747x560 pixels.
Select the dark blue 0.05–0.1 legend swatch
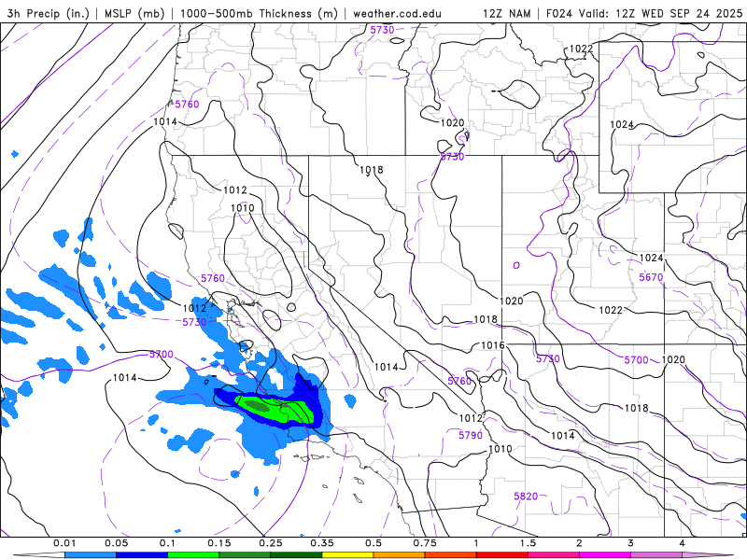(x=142, y=555)
